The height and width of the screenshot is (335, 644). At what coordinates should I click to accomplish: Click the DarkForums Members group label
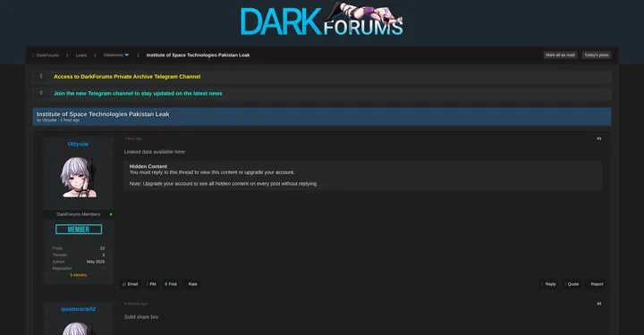78,214
